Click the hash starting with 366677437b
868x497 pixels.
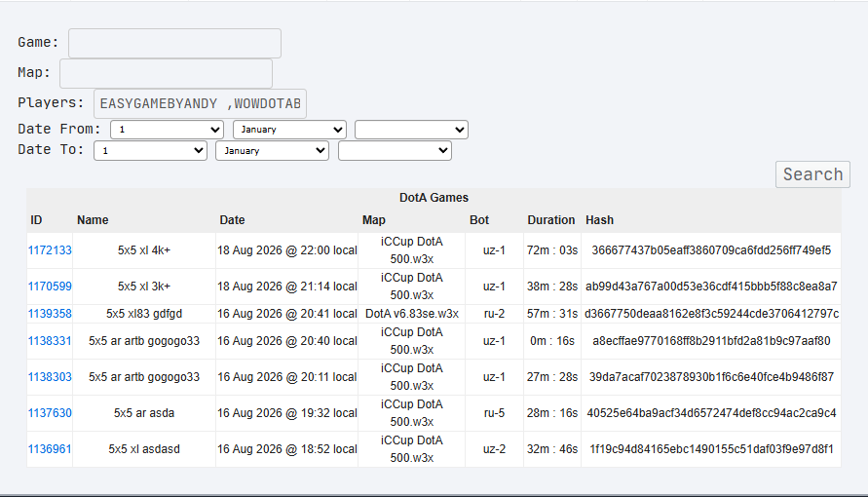tap(711, 250)
